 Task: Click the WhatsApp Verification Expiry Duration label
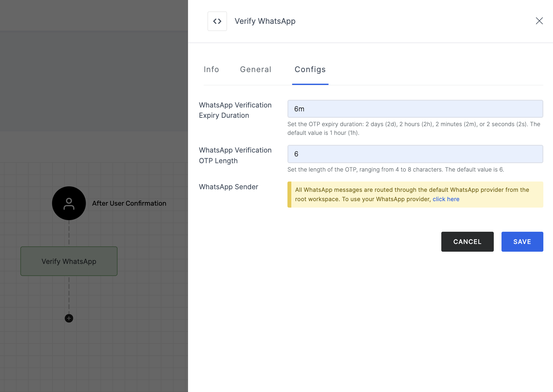tap(235, 110)
